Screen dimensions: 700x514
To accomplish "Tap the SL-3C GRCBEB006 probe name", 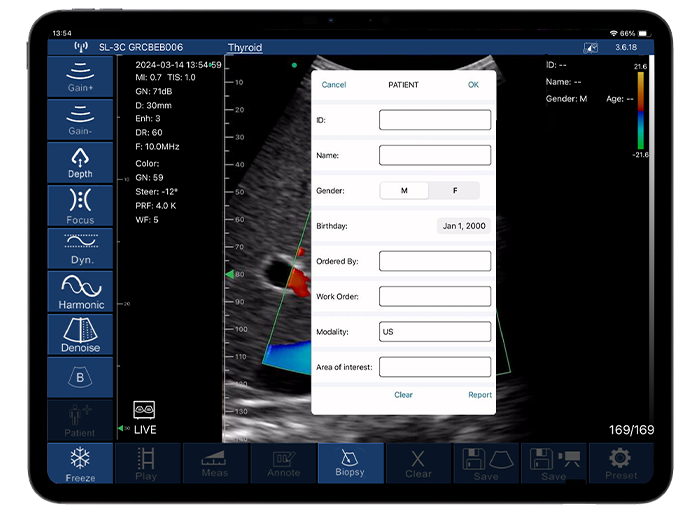I will 141,47.
